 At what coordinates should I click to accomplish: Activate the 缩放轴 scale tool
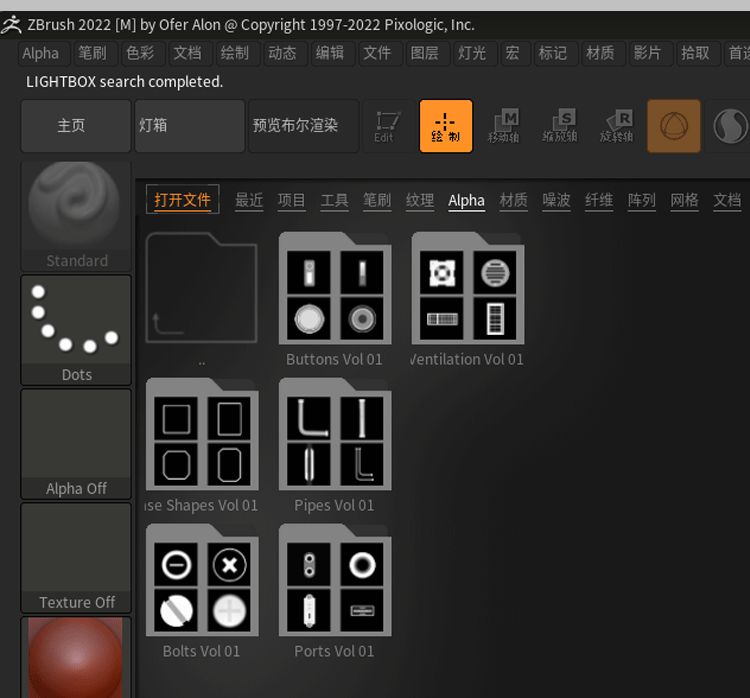pos(560,126)
